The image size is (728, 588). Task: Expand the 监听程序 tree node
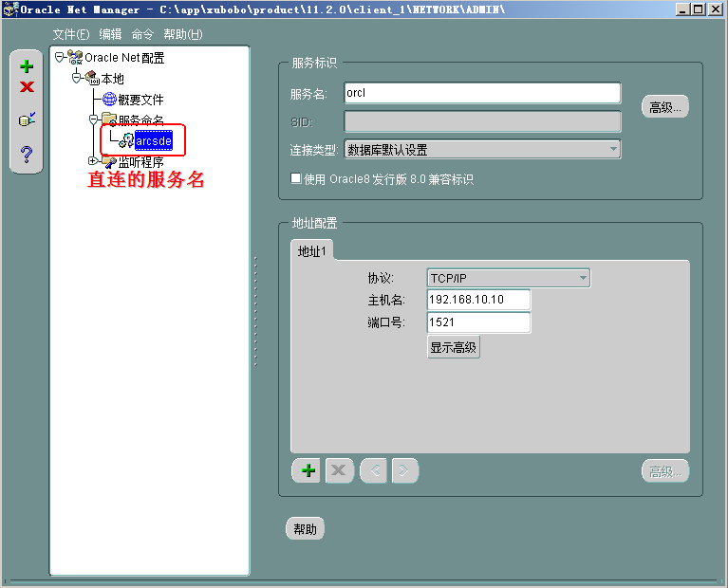93,160
